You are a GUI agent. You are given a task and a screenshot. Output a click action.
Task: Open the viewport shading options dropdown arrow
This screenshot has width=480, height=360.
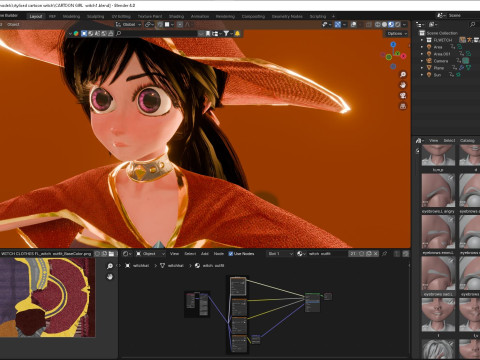(404, 24)
